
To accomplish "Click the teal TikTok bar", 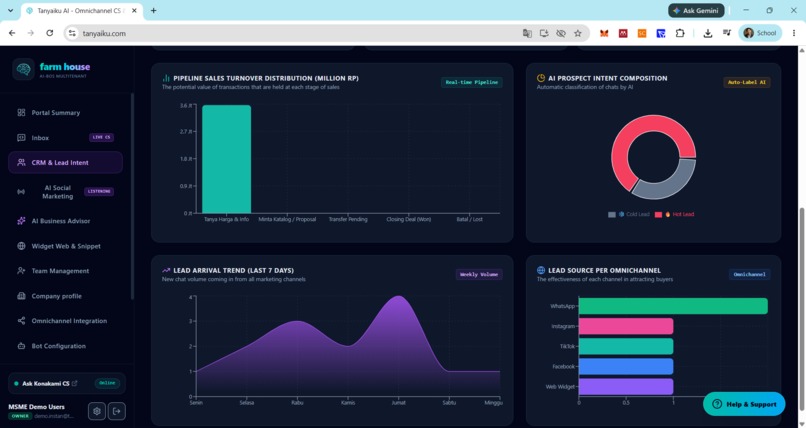I will coord(626,346).
